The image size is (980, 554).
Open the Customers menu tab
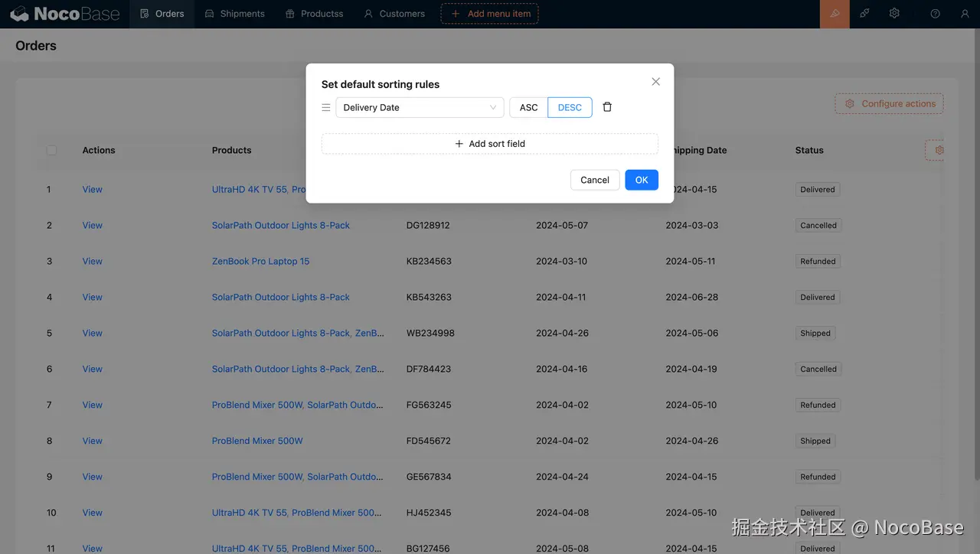(x=394, y=14)
